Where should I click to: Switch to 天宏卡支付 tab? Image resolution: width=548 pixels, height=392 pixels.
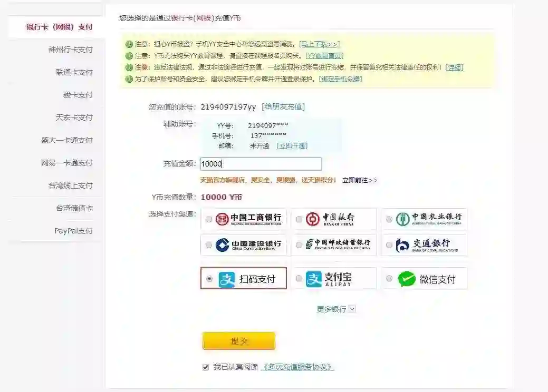pyautogui.click(x=74, y=117)
